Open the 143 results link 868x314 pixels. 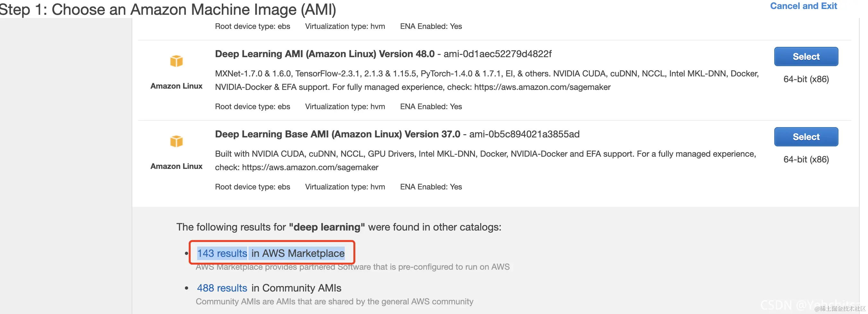[222, 253]
